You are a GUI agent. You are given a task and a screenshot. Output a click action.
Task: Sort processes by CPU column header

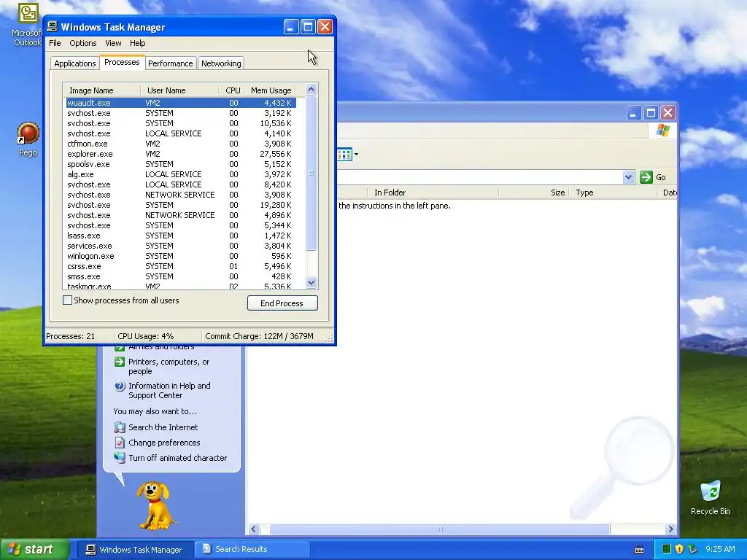232,90
